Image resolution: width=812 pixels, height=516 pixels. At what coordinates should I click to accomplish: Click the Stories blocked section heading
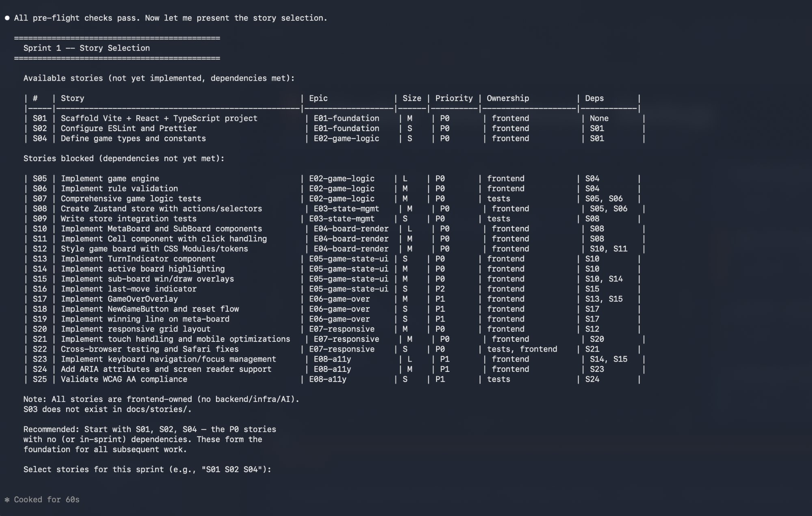click(123, 158)
